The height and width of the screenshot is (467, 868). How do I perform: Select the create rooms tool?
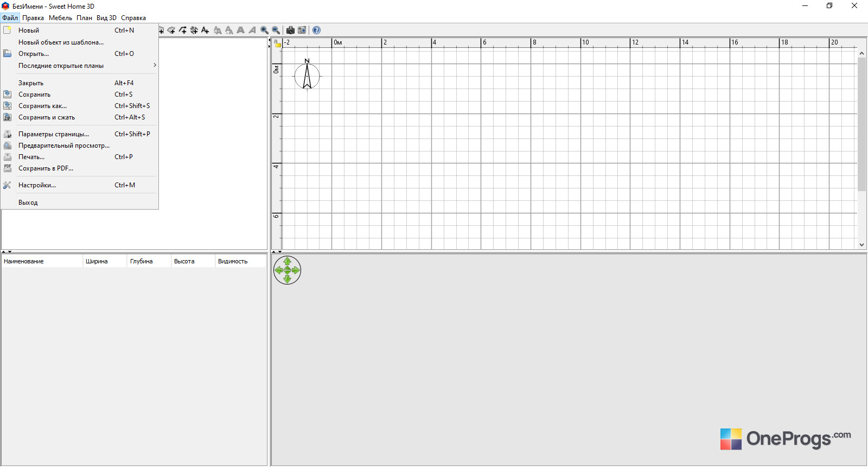click(x=171, y=30)
